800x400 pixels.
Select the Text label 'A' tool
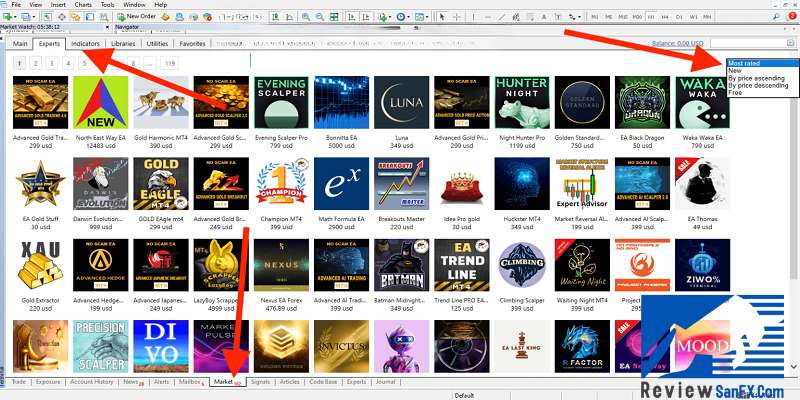(544, 16)
